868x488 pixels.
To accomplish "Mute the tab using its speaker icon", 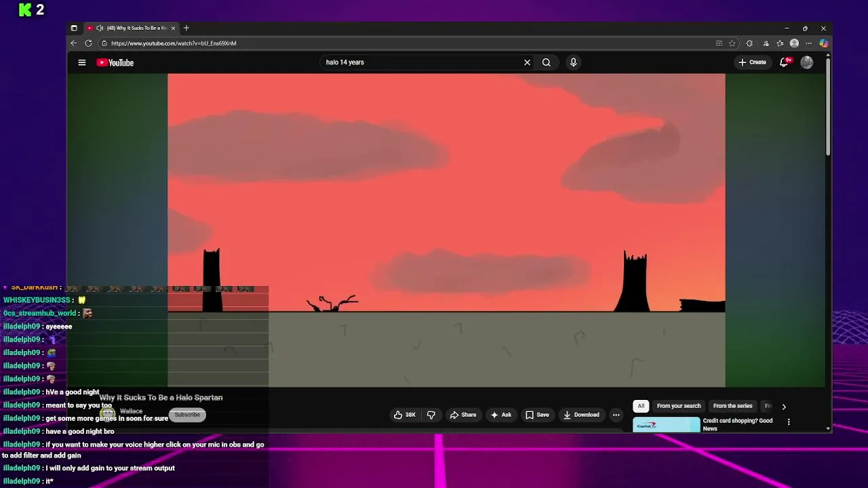I will coord(100,28).
